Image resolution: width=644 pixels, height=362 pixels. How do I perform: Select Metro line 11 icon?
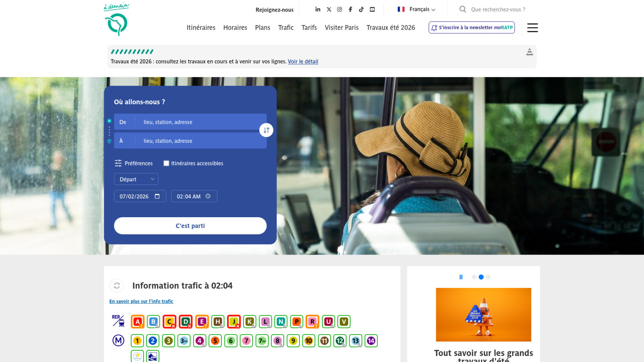coord(324,341)
